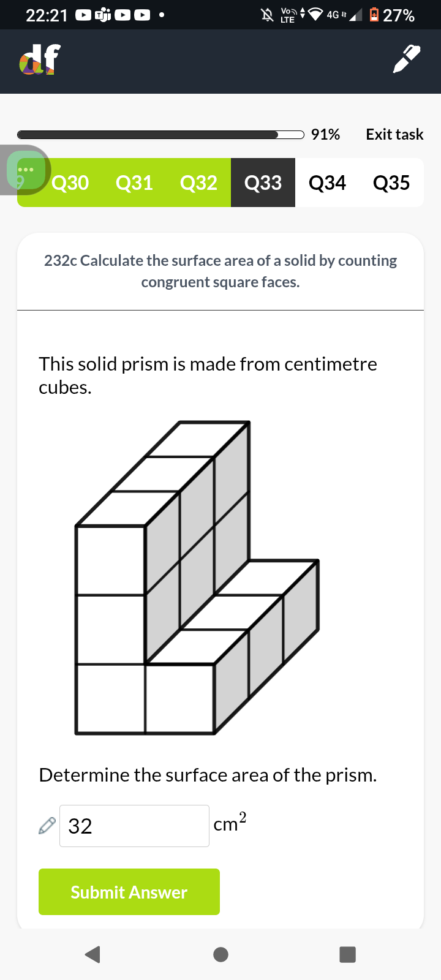The width and height of the screenshot is (441, 980).
Task: Select the active Q33 question tab
Action: pyautogui.click(x=262, y=183)
